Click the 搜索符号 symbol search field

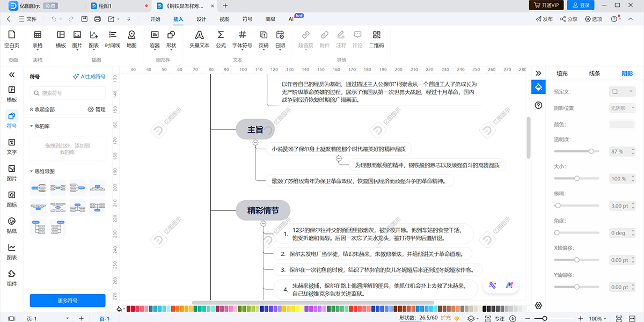click(x=70, y=93)
